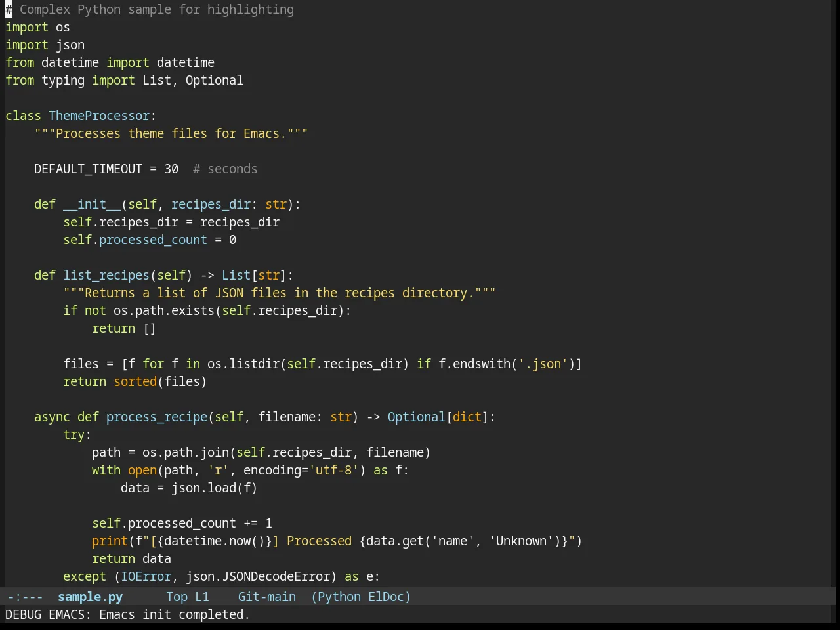Click 'os.listdir' in the files comprehension
This screenshot has width=840, height=630.
243,364
